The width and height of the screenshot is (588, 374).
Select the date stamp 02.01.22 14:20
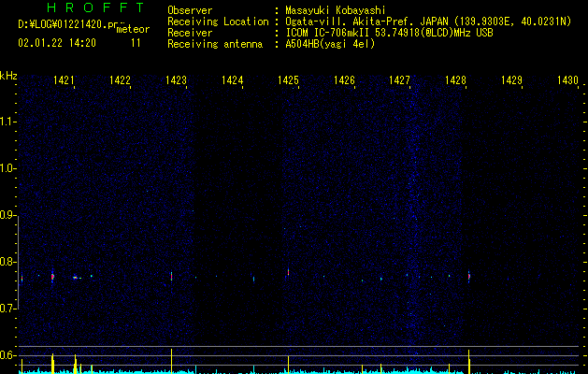pyautogui.click(x=57, y=43)
